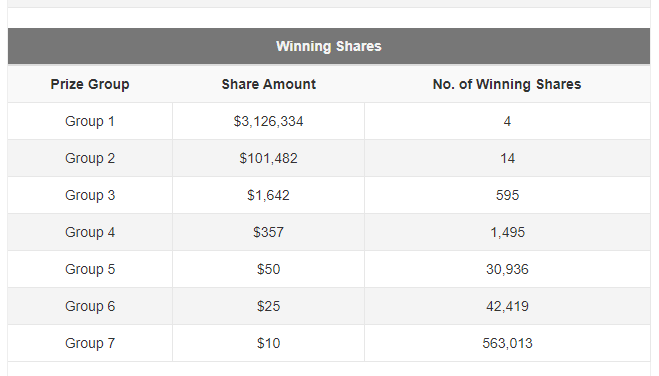Viewport: 659px width, 376px height.
Task: Select the 42,419 winning shares value
Action: pyautogui.click(x=507, y=306)
